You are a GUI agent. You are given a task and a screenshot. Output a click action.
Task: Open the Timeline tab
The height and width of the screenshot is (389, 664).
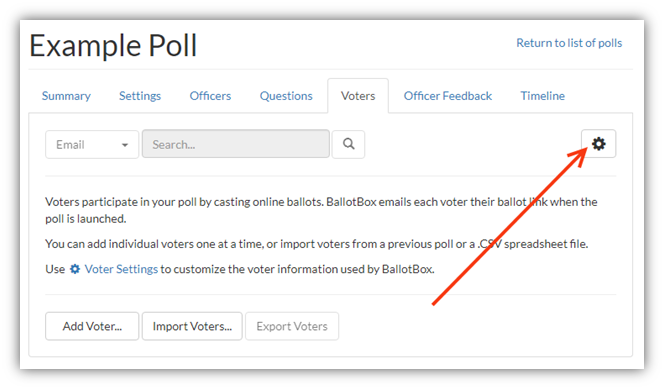click(542, 96)
